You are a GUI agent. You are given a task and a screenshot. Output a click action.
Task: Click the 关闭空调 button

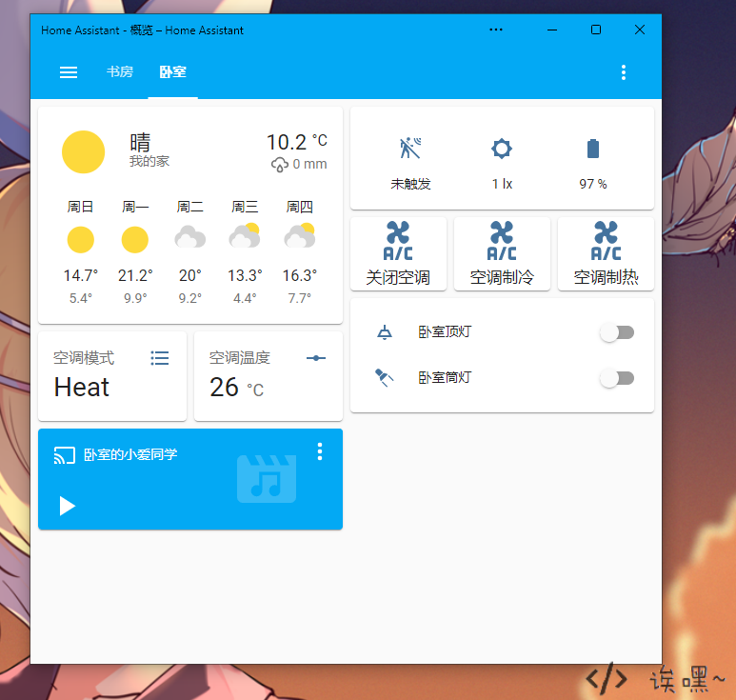tap(398, 254)
